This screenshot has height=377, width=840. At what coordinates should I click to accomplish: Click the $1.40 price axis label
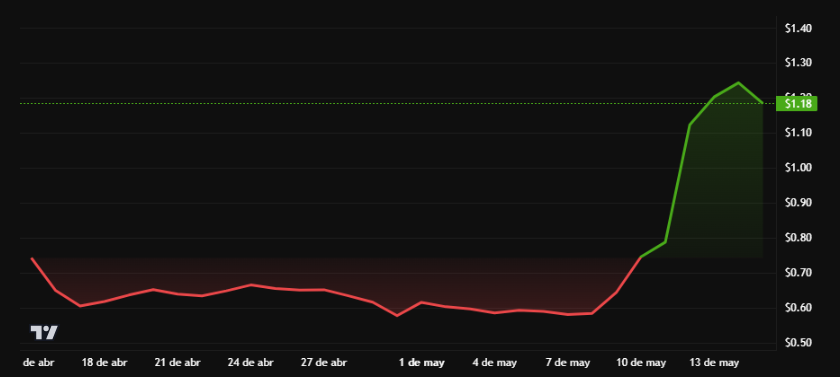click(x=799, y=28)
